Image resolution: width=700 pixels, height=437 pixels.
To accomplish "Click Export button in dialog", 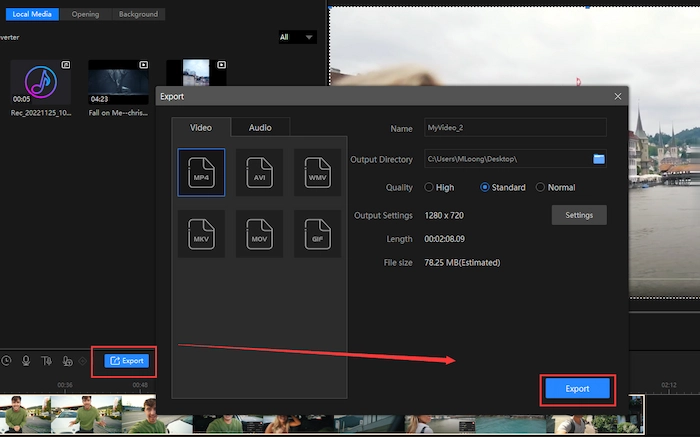I will pyautogui.click(x=577, y=388).
